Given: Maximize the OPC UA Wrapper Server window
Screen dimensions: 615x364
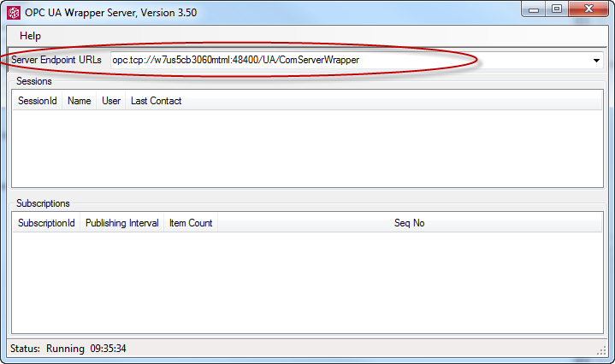Looking at the screenshot, I should pos(557,9).
